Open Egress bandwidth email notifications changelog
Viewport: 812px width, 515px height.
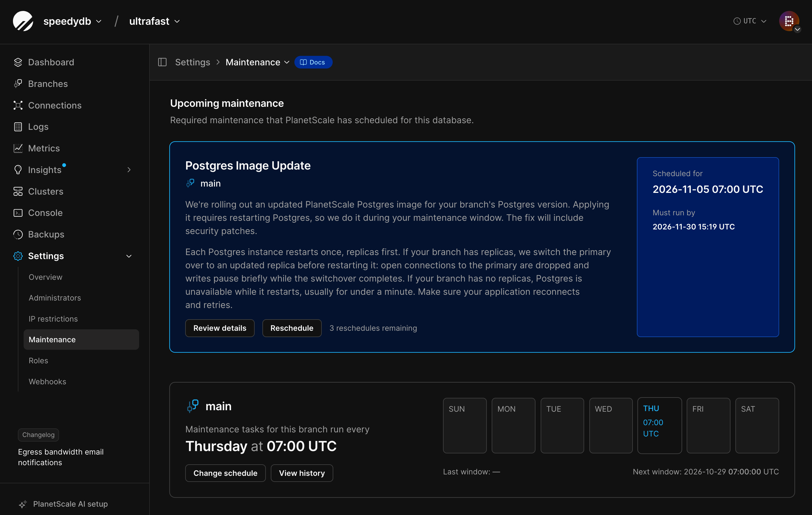pos(61,457)
